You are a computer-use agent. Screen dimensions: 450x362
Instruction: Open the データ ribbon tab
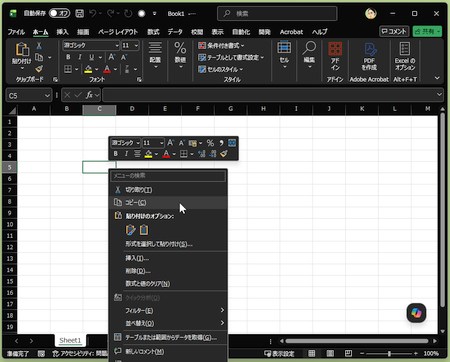coord(175,32)
